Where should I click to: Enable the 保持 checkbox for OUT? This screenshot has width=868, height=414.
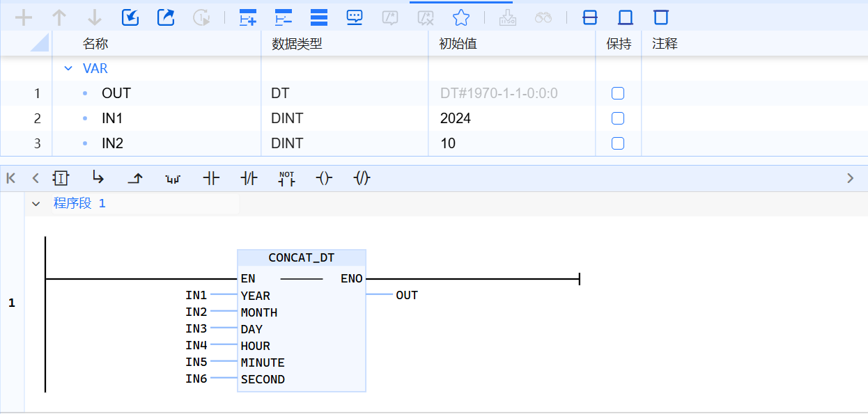(617, 93)
